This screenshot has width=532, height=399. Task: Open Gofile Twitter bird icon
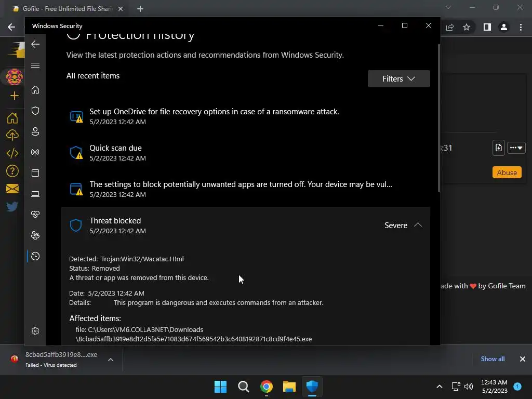point(12,206)
